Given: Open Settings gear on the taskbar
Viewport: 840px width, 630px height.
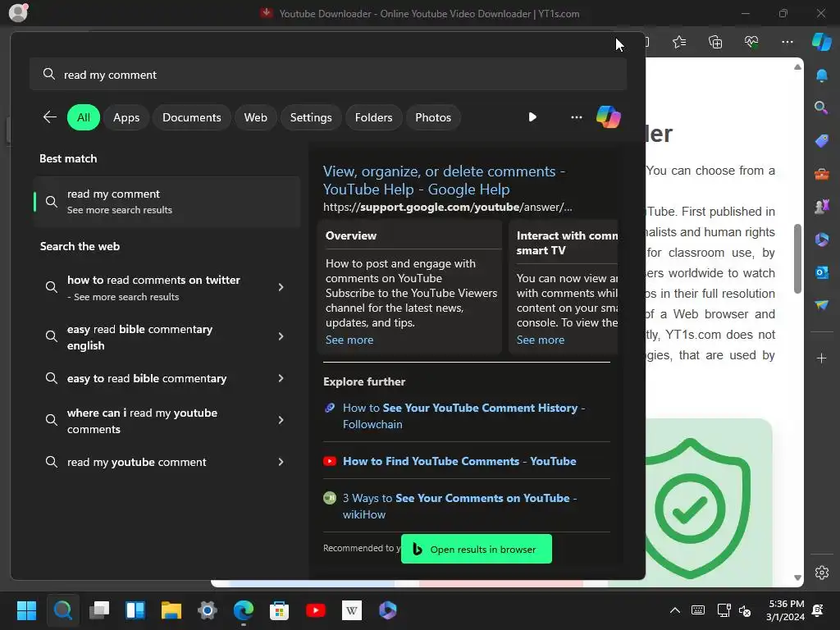Looking at the screenshot, I should 208,610.
